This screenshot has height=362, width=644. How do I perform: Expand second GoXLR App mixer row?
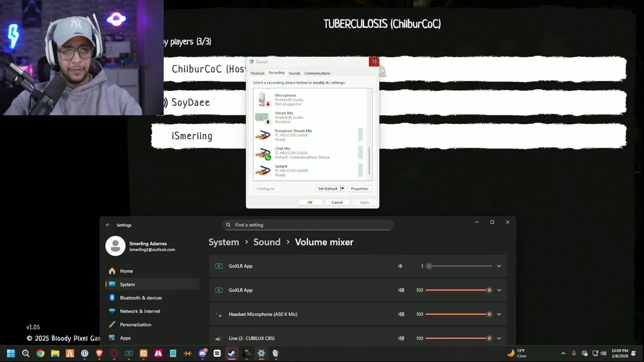pos(499,290)
